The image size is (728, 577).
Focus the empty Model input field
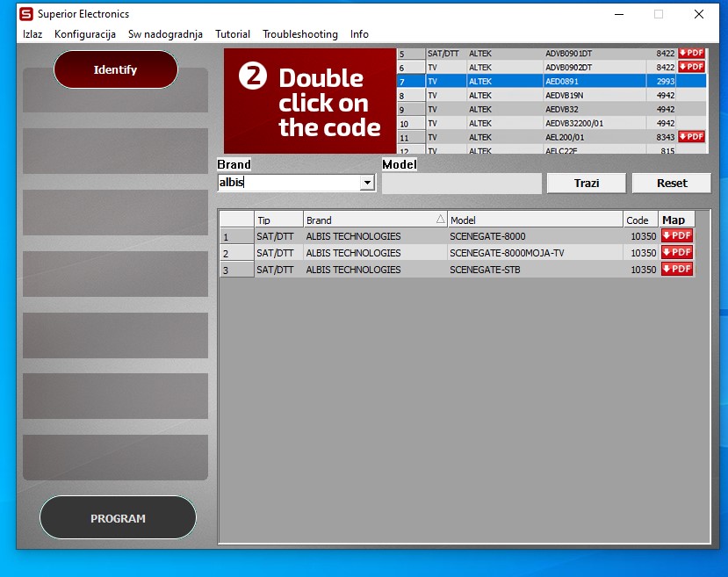(x=462, y=184)
